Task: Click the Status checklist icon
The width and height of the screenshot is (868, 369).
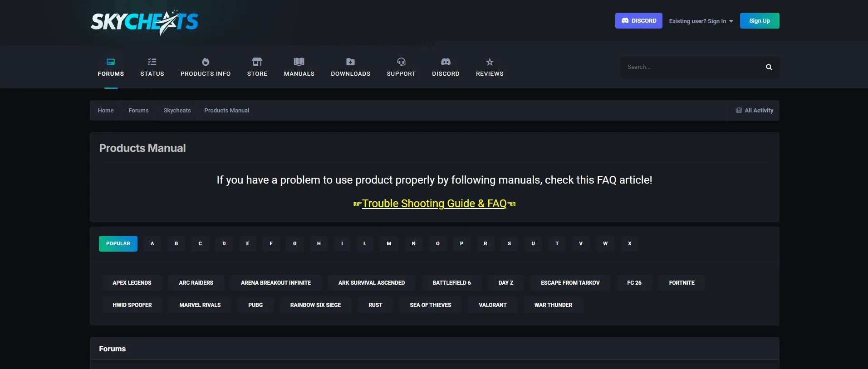Action: pos(152,62)
